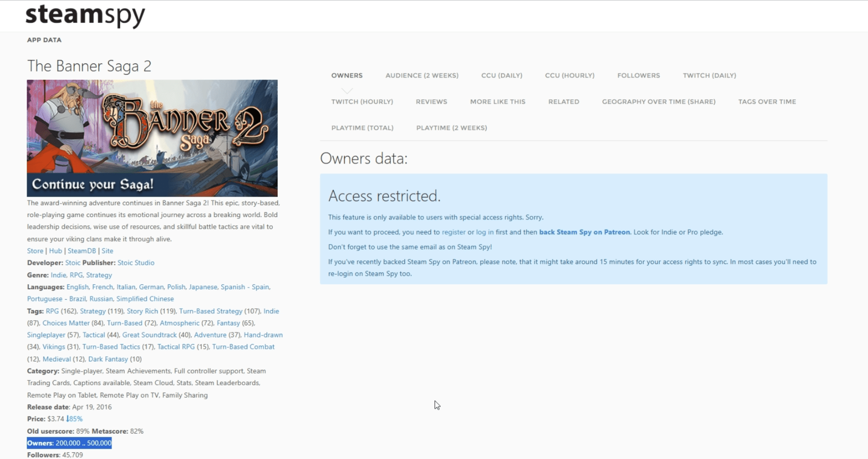Switch to Playtime (Total) tab

click(362, 128)
